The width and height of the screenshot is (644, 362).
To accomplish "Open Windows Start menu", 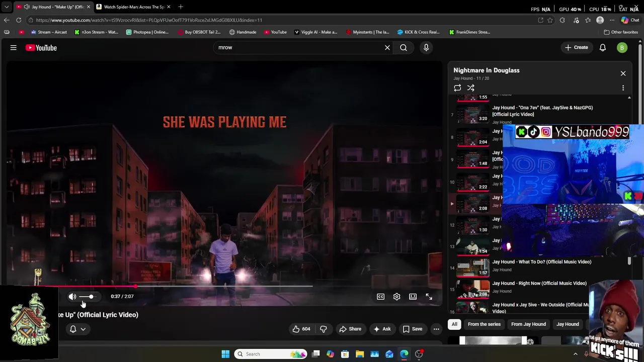I will [x=225, y=354].
